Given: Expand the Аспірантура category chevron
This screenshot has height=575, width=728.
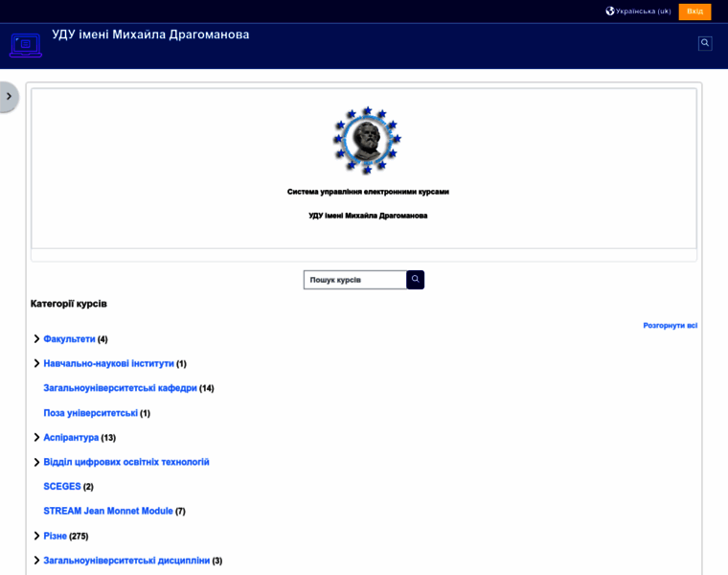Looking at the screenshot, I should pos(36,437).
